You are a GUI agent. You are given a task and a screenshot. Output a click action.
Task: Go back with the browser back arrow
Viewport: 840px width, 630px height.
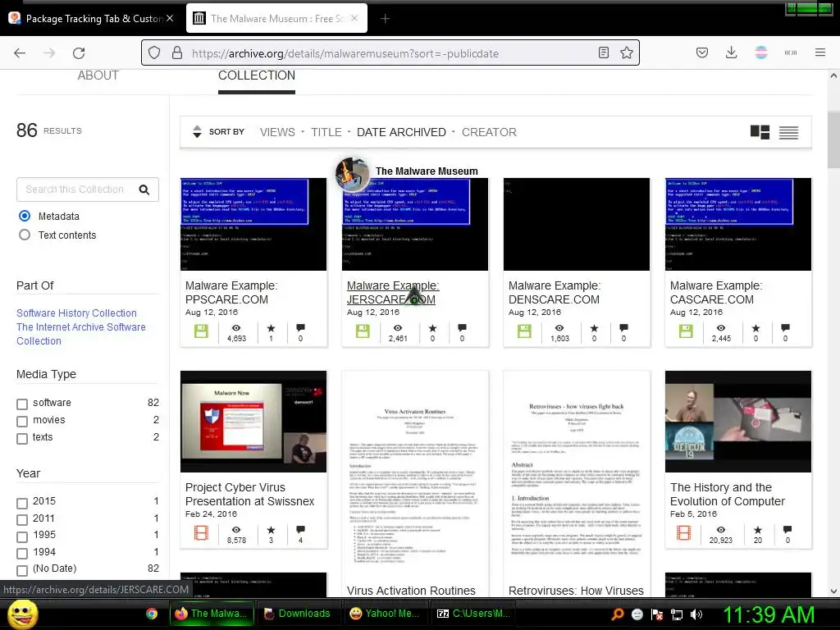click(x=20, y=53)
